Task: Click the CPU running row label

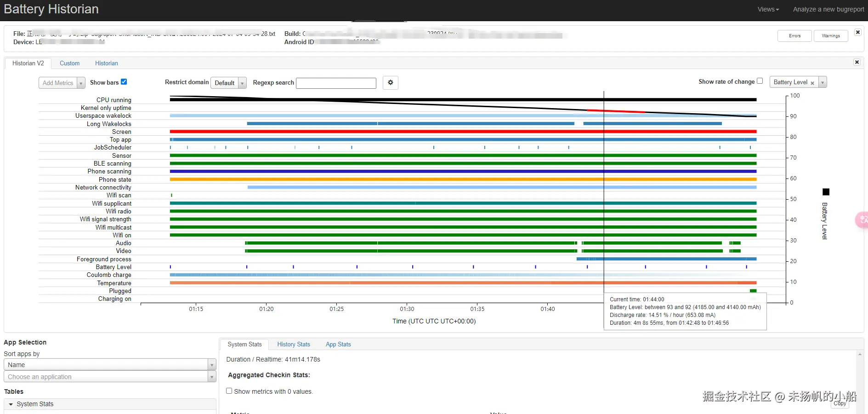Action: (113, 100)
